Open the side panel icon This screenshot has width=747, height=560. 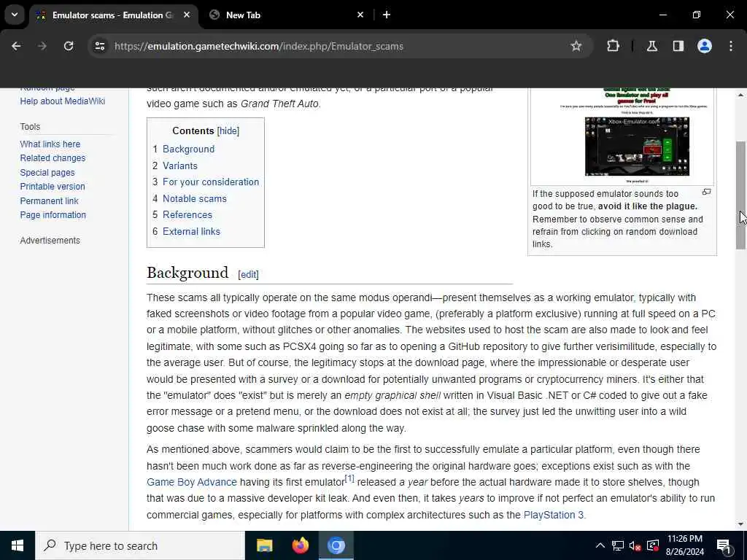tap(678, 46)
